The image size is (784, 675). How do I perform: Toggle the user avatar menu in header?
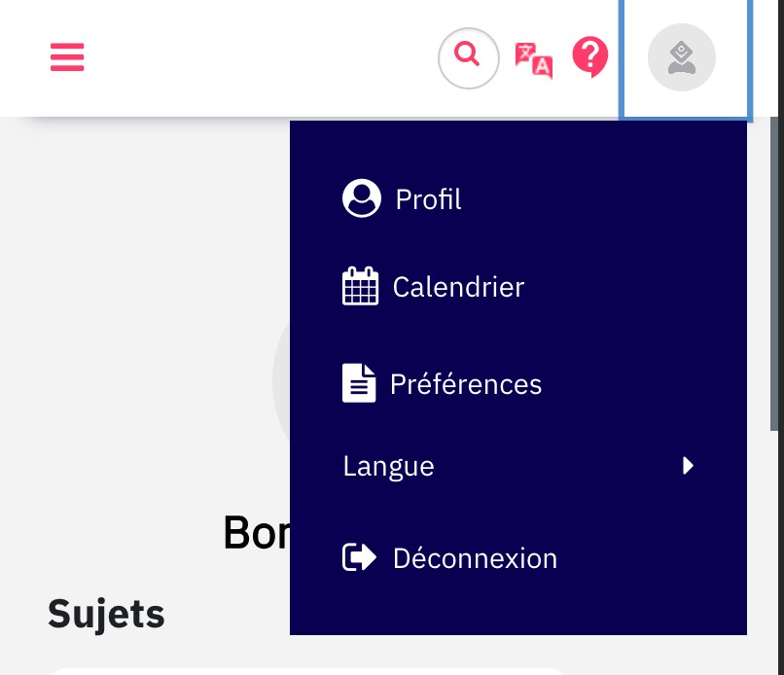pyautogui.click(x=682, y=57)
